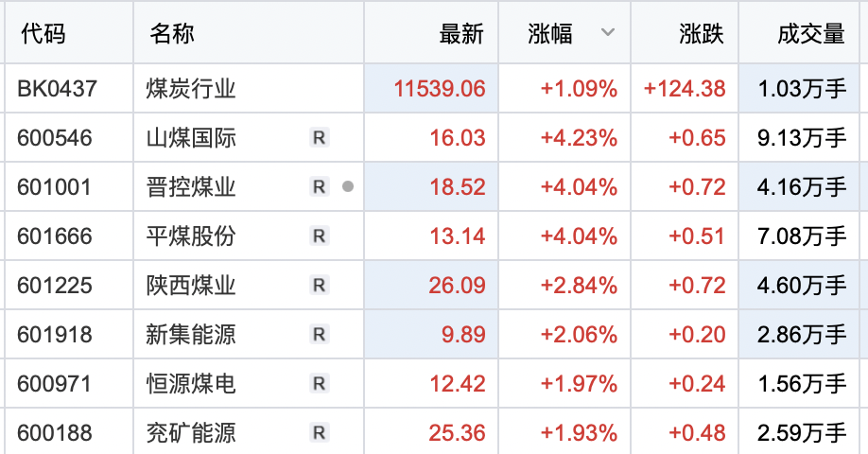Click the R badge beside 山煤国际

coord(319,138)
